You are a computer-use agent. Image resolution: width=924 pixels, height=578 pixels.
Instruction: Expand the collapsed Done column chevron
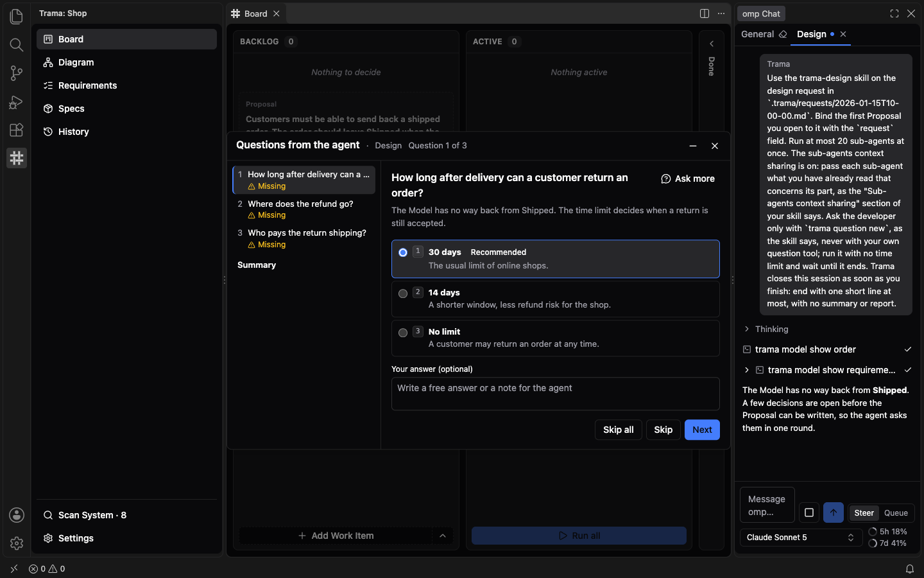click(712, 44)
